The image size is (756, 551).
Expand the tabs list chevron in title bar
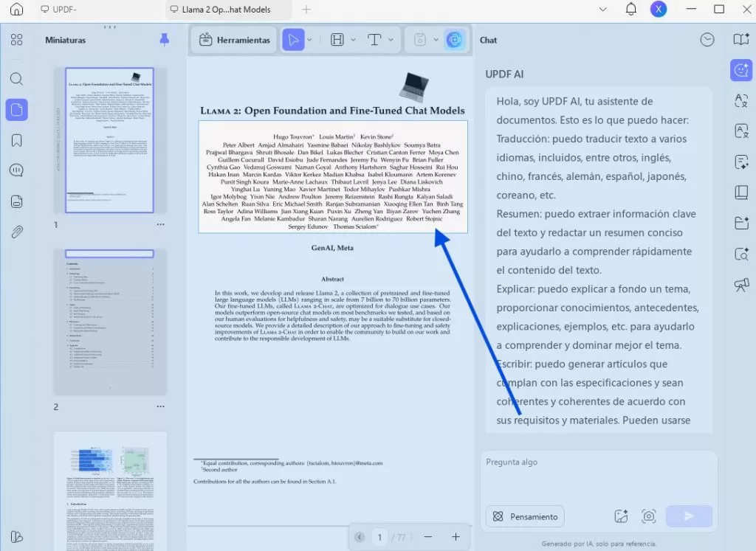602,9
